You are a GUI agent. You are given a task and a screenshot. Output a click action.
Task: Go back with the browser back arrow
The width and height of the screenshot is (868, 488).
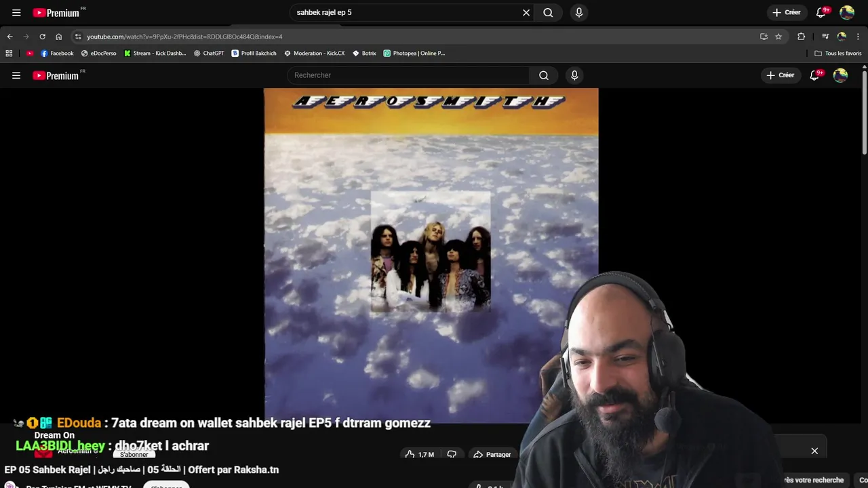pyautogui.click(x=9, y=37)
